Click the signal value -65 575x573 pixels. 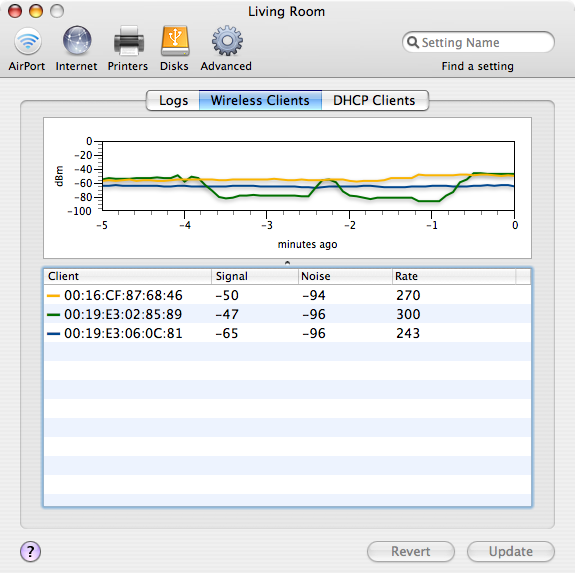point(227,333)
